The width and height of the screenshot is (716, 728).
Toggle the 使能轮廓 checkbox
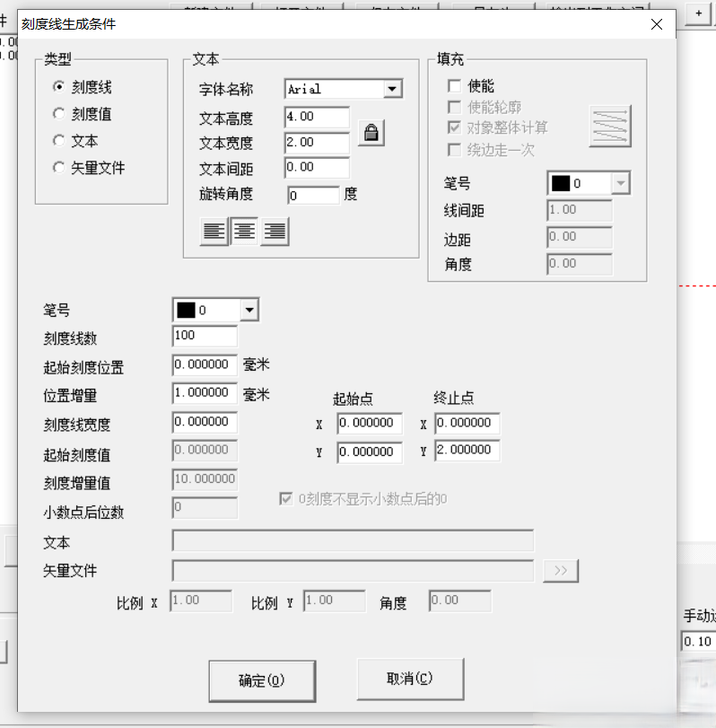pos(454,107)
